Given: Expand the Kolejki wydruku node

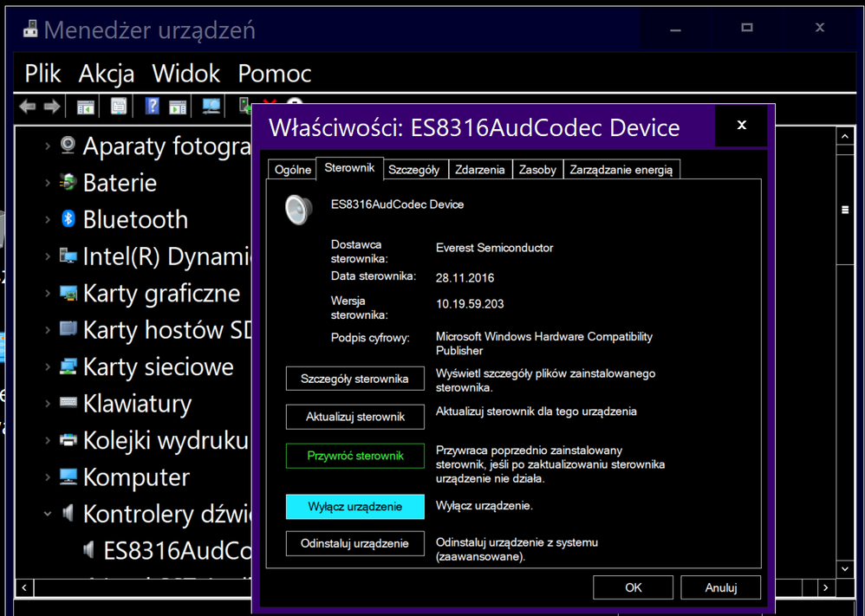Looking at the screenshot, I should pyautogui.click(x=48, y=440).
